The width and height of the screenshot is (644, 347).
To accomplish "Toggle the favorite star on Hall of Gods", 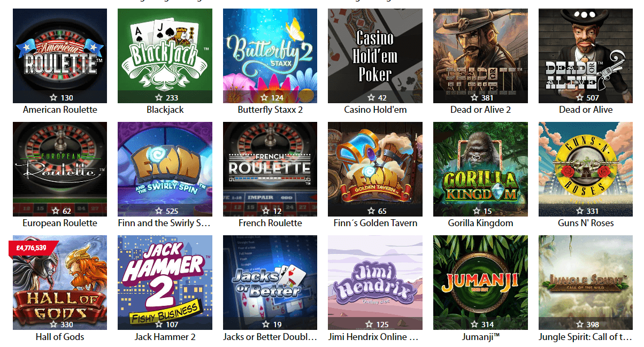I will pyautogui.click(x=54, y=325).
